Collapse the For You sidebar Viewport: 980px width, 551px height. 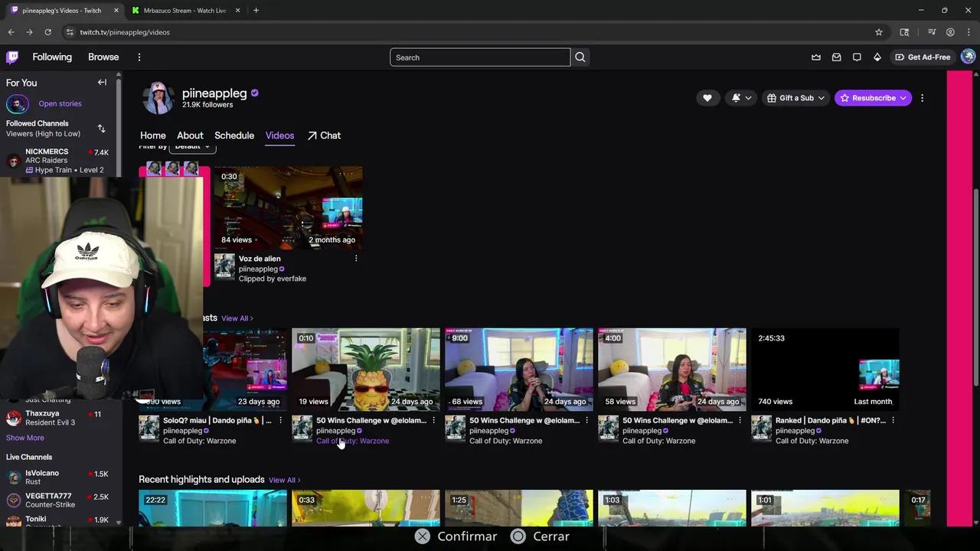point(102,82)
